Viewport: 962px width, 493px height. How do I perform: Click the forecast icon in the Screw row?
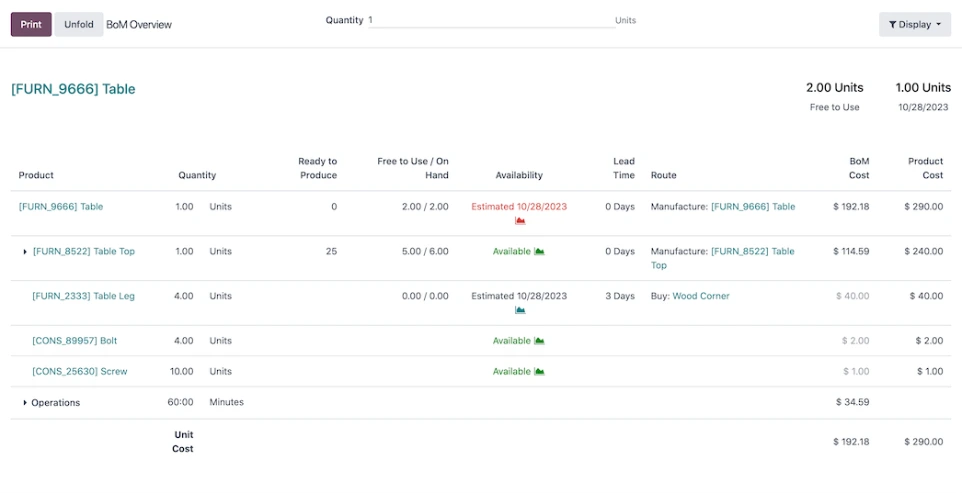tap(539, 372)
